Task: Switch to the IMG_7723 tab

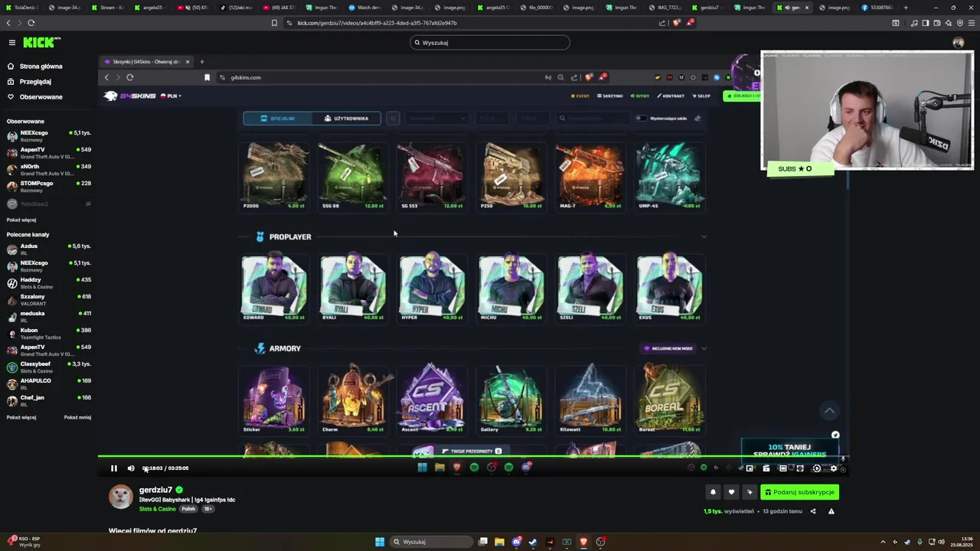Action: click(667, 8)
